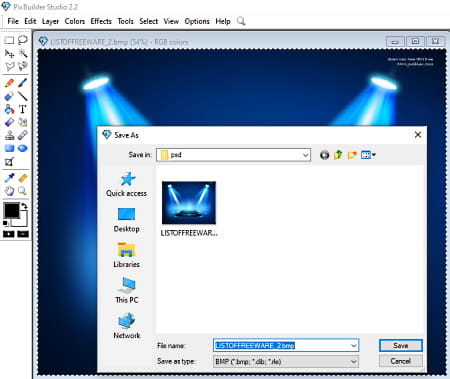Open the Colors menu
Viewport: 450px width, 379px height.
coord(75,21)
